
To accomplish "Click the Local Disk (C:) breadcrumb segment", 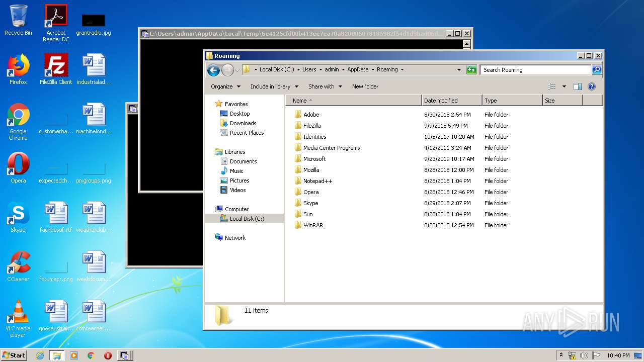I will click(277, 70).
